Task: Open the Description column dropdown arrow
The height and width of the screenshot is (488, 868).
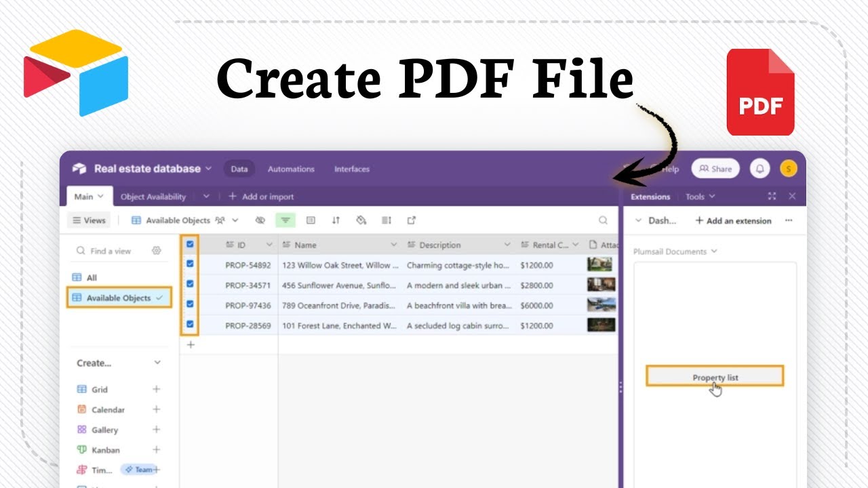Action: pos(507,245)
